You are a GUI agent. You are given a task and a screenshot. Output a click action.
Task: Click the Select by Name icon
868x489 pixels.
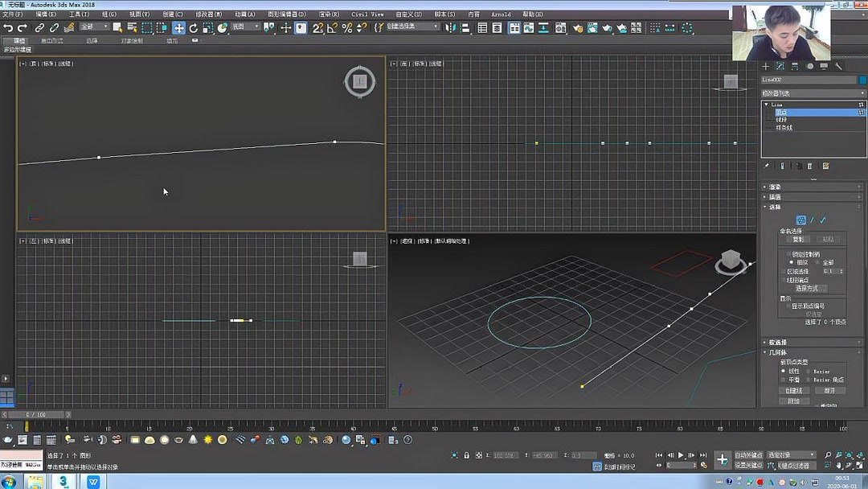(x=132, y=28)
